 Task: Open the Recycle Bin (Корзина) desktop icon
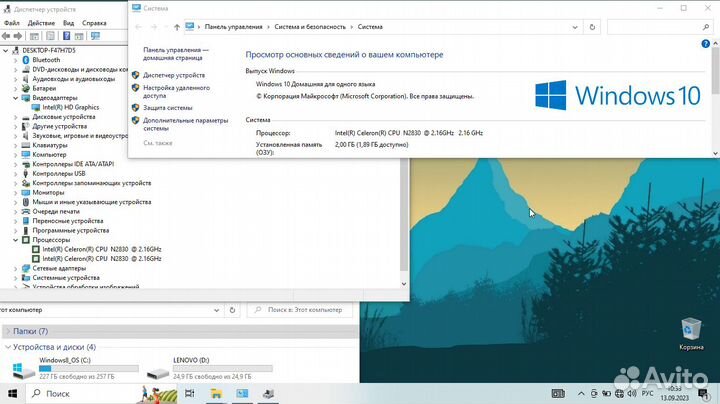691,334
